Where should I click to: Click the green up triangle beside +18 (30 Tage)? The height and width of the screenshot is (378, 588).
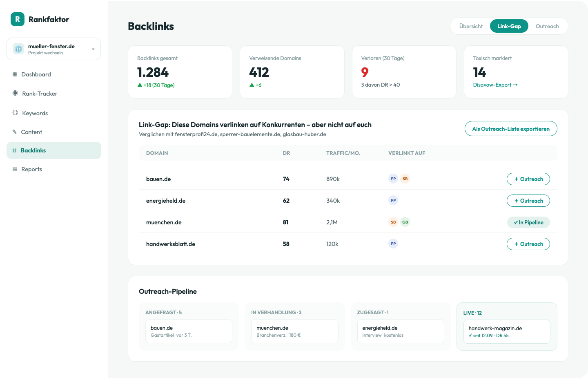(140, 85)
